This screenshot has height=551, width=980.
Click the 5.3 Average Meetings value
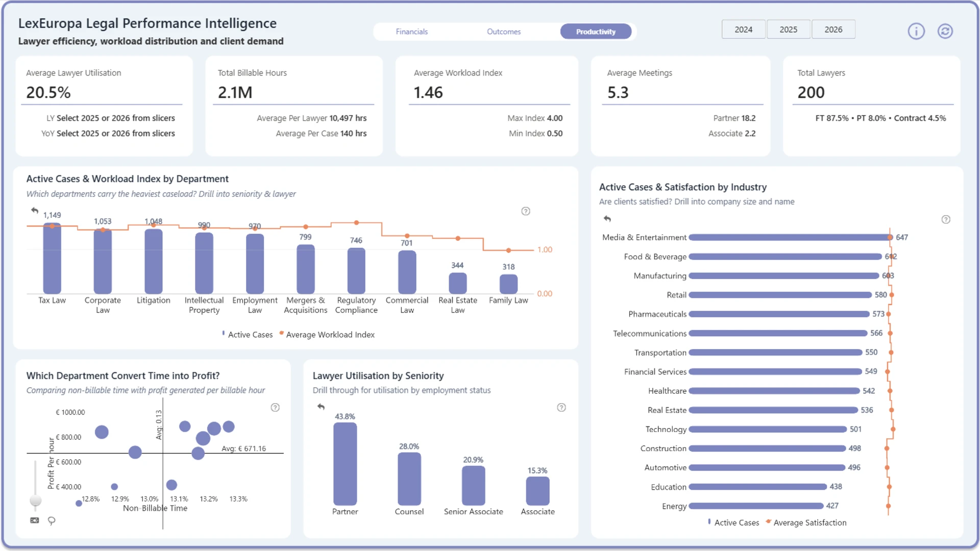coord(618,92)
